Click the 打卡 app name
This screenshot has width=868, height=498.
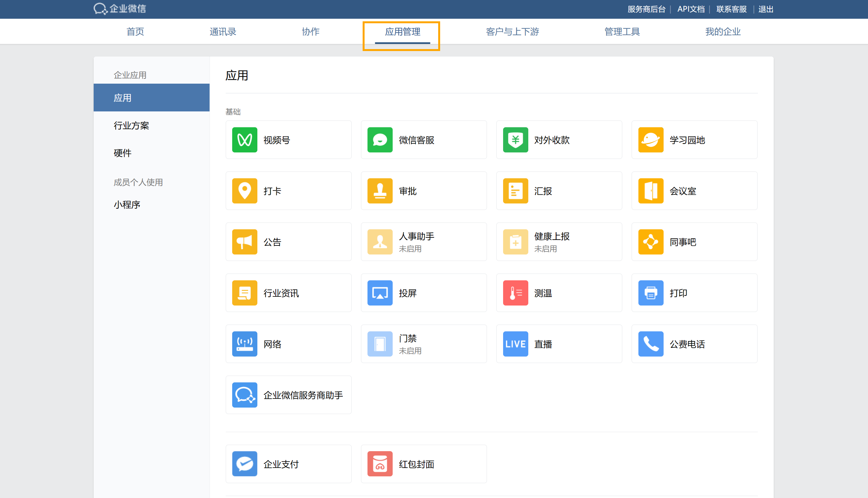coord(272,191)
